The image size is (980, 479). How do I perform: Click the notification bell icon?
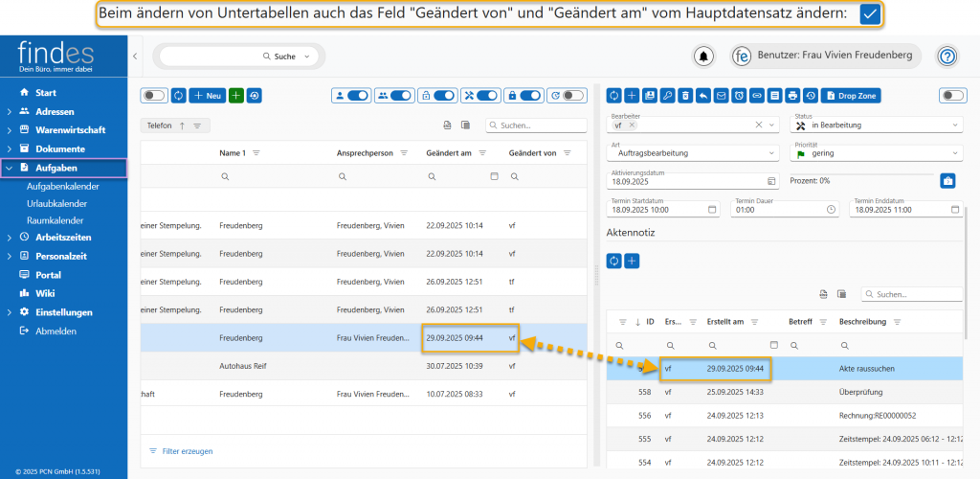704,57
